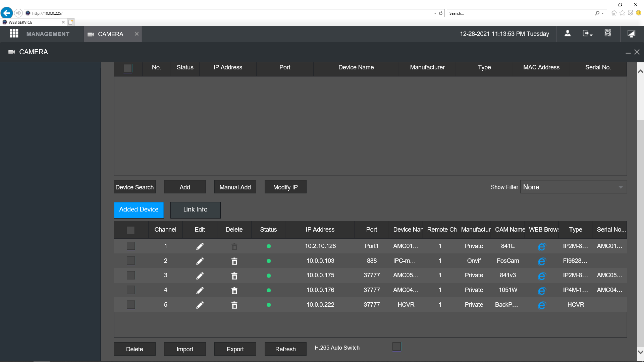Click the Import button
The width and height of the screenshot is (644, 362).
[x=185, y=349]
